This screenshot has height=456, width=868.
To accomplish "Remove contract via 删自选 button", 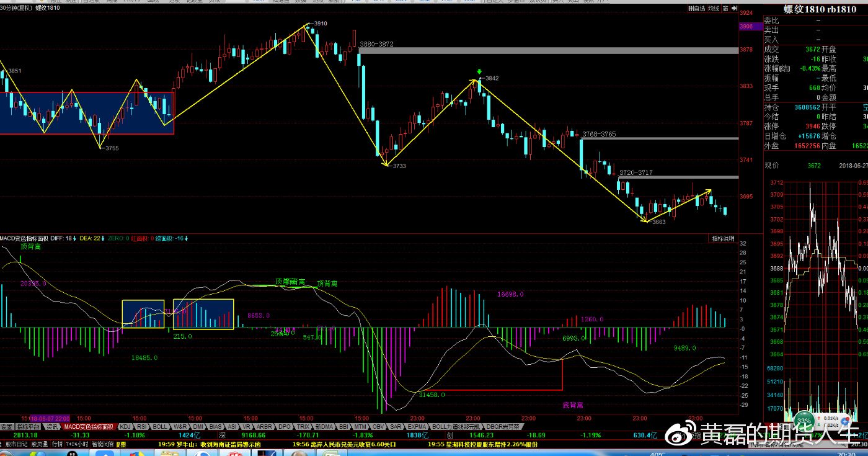I will click(x=697, y=8).
